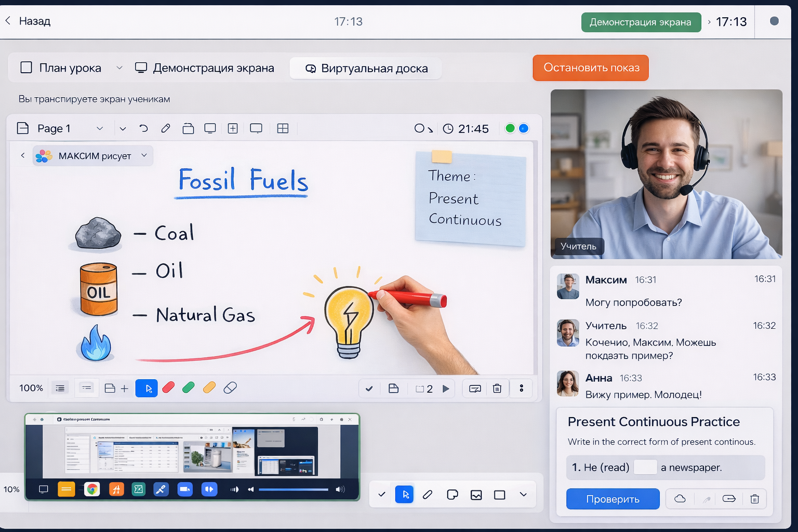This screenshot has width=798, height=532.
Task: Click the green status dot near the clock
Action: click(x=510, y=128)
